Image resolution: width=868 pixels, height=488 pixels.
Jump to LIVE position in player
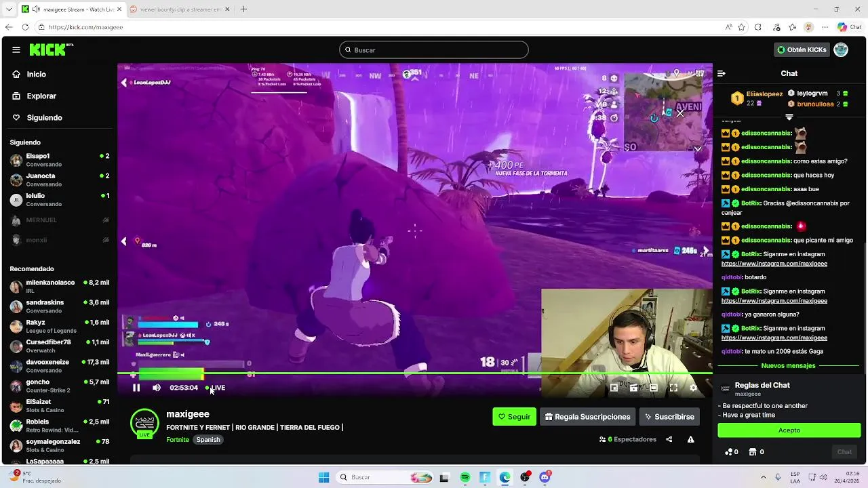point(215,388)
